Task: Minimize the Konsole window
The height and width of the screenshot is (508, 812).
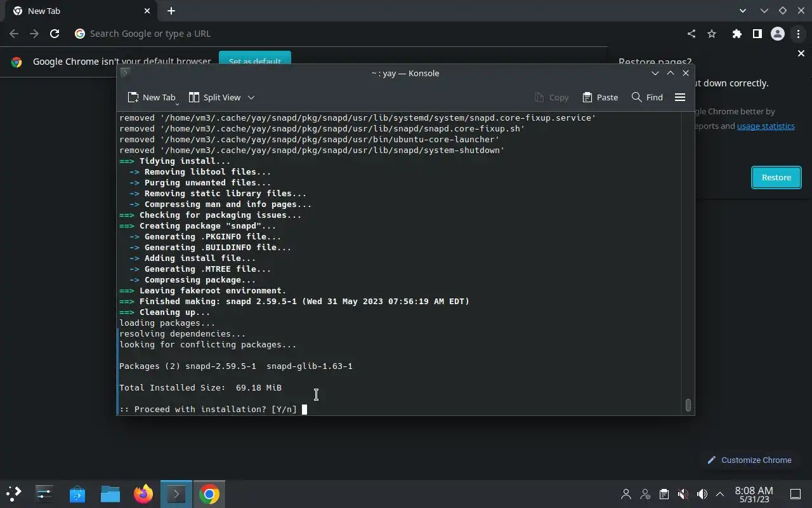Action: [x=655, y=73]
